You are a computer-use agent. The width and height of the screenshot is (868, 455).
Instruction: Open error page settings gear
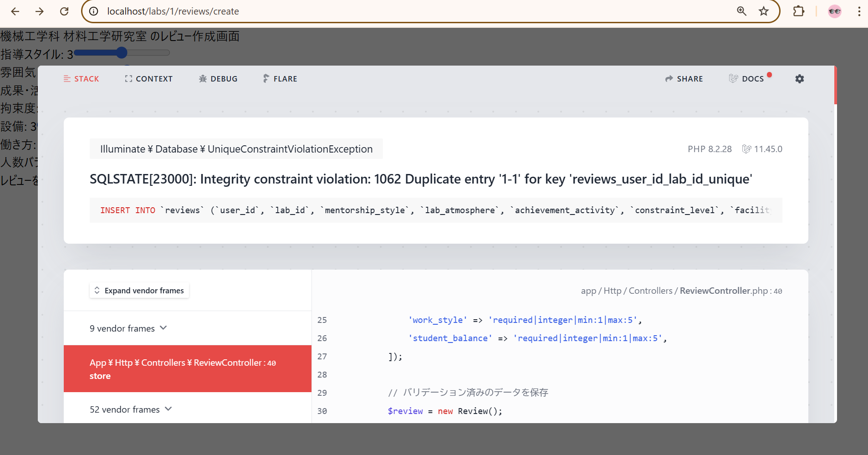[800, 79]
